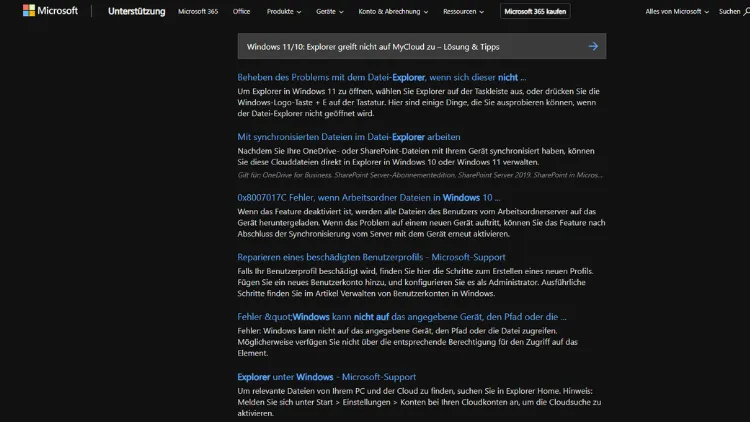Click the Microsoft logo
This screenshot has width=750, height=422.
coord(50,11)
